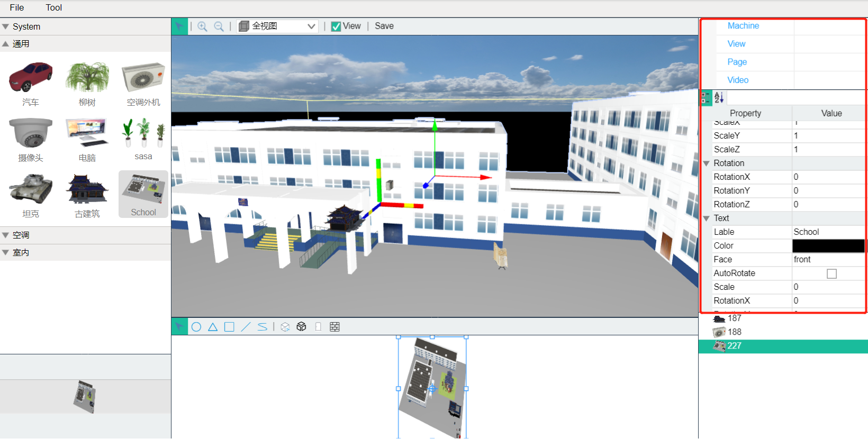Open the View link in right panel
The image size is (868, 439).
736,44
